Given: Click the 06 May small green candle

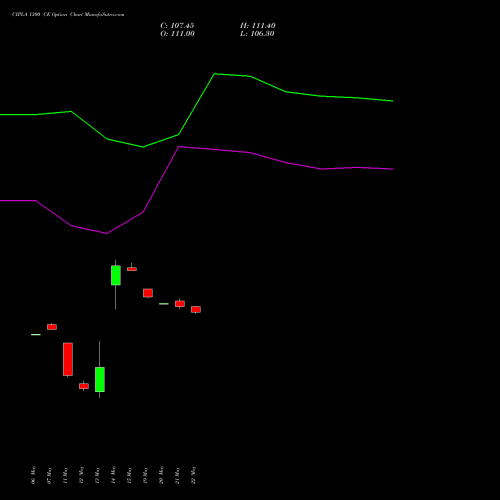Looking at the screenshot, I should [x=36, y=334].
